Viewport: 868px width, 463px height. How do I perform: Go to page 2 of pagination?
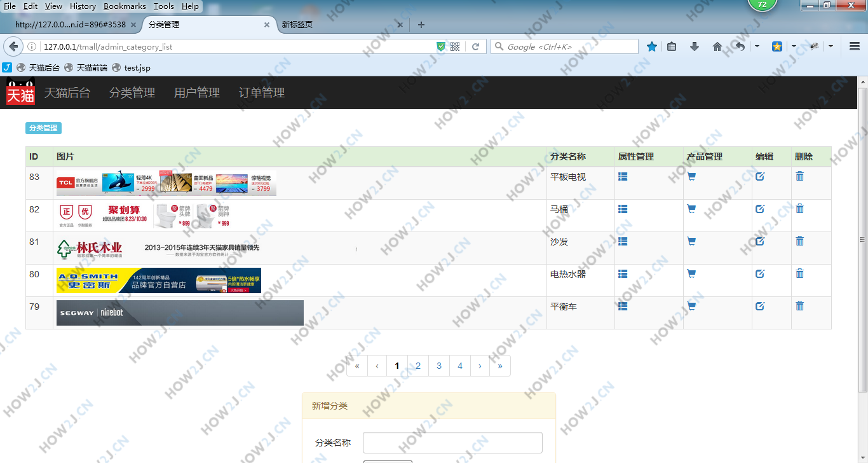418,366
